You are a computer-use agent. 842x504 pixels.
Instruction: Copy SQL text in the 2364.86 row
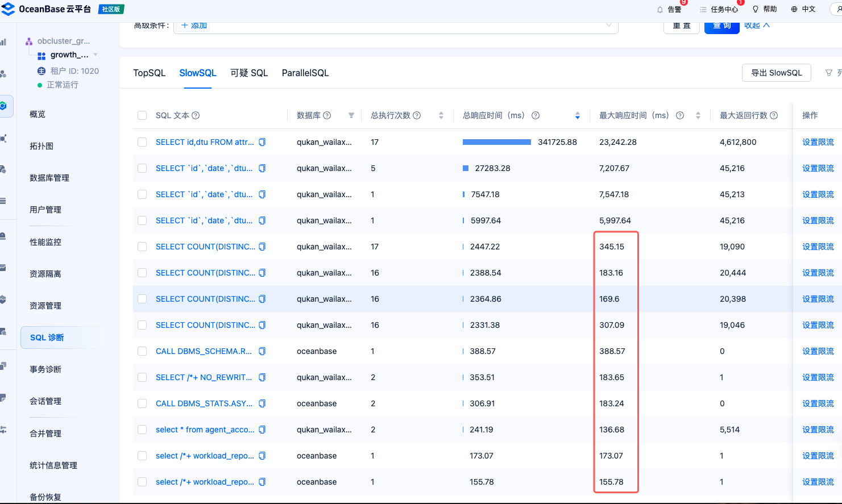point(262,299)
